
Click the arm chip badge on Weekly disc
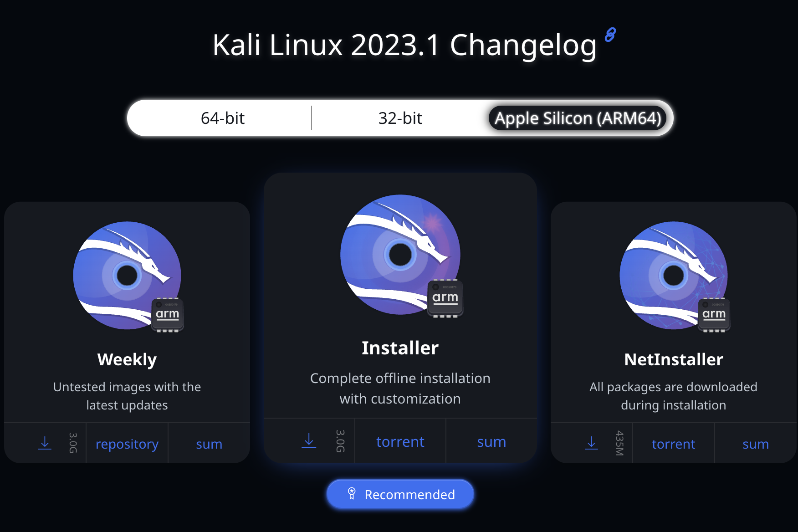[x=168, y=315]
